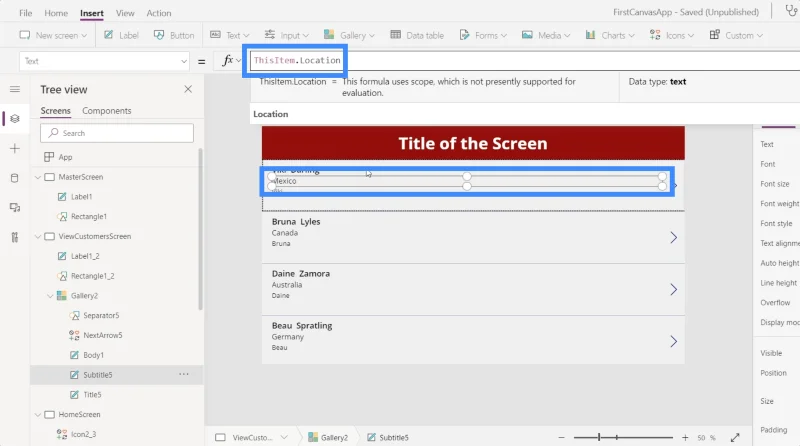The height and width of the screenshot is (446, 800).
Task: Click the Daine Zamora next arrow
Action: tap(673, 290)
